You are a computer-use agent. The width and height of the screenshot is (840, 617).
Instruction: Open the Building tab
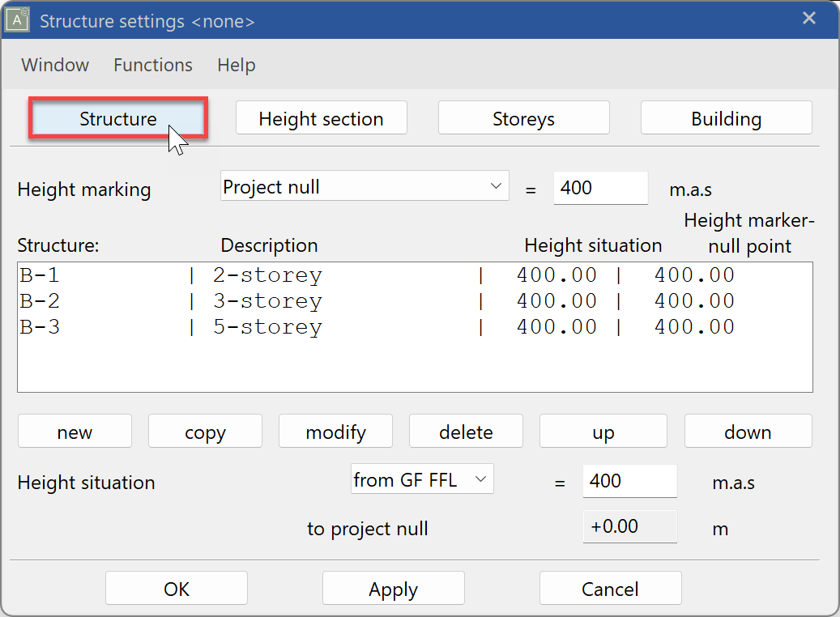[726, 117]
